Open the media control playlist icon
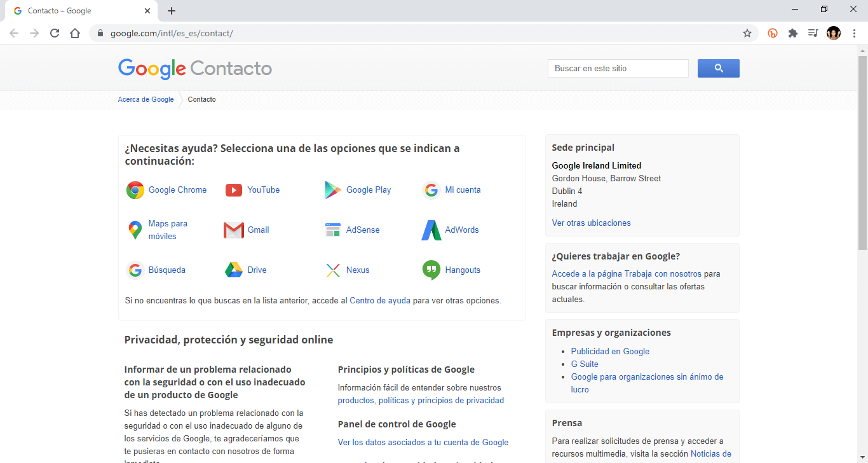This screenshot has height=463, width=868. (813, 33)
